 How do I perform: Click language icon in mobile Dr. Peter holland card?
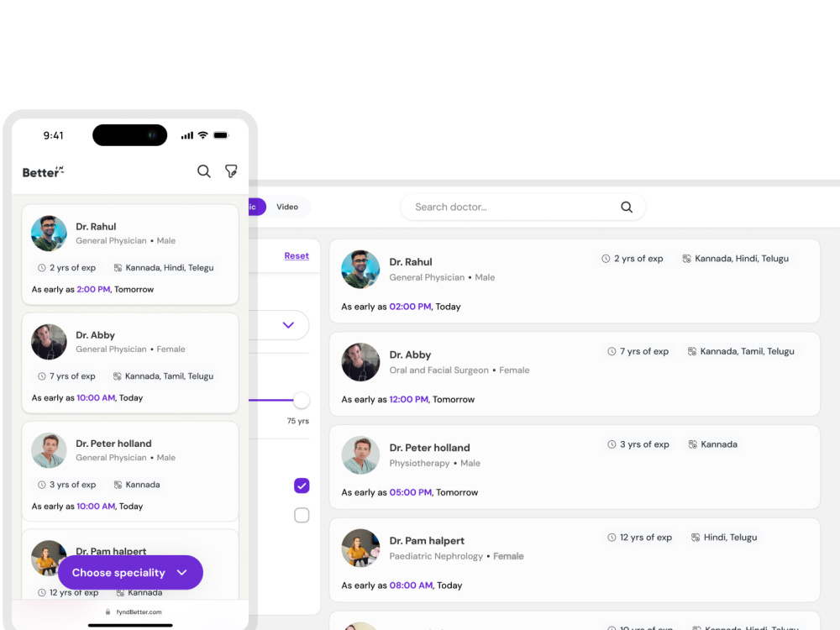point(118,485)
